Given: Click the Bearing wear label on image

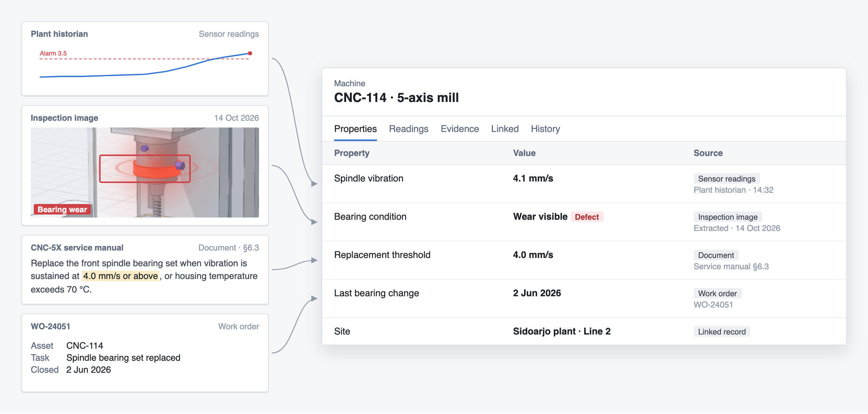Looking at the screenshot, I should click(x=62, y=210).
